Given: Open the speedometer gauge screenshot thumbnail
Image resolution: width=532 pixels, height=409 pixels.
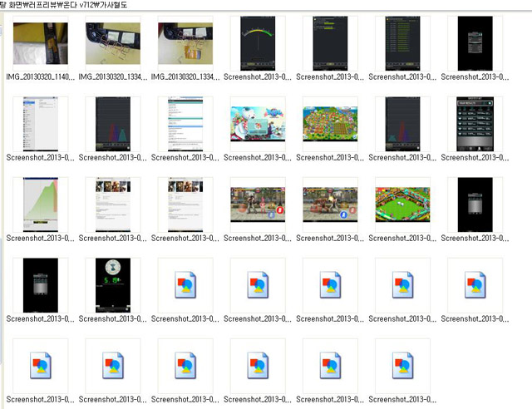Looking at the screenshot, I should point(258,43).
